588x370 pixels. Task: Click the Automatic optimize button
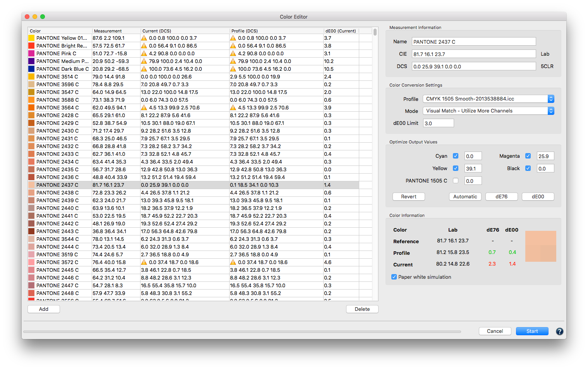[465, 196]
